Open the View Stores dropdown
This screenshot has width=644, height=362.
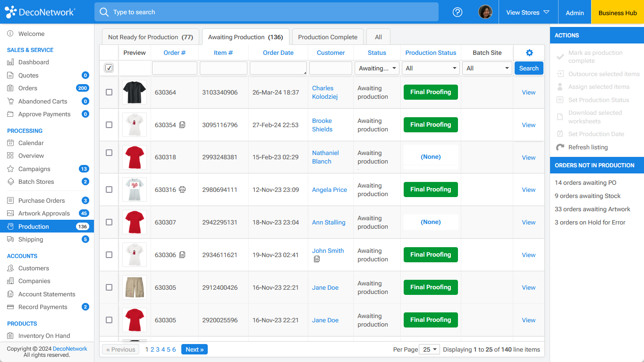[x=528, y=12]
